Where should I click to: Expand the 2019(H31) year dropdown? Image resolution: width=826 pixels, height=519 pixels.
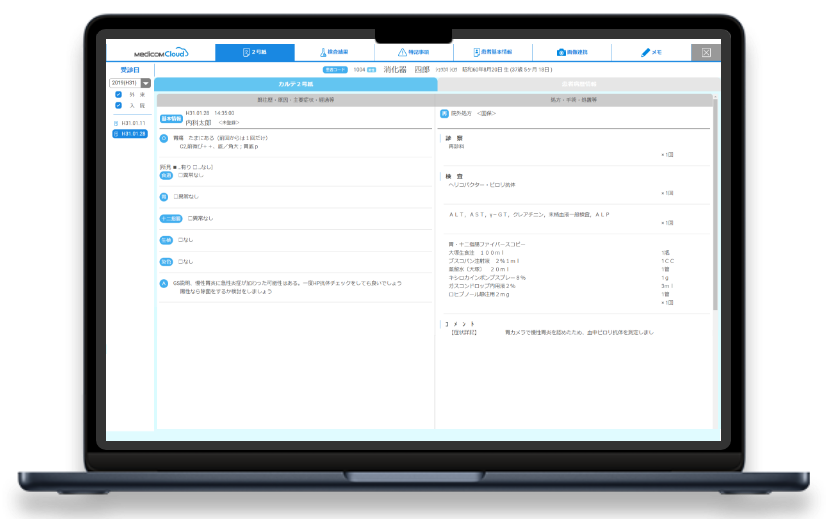point(124,83)
